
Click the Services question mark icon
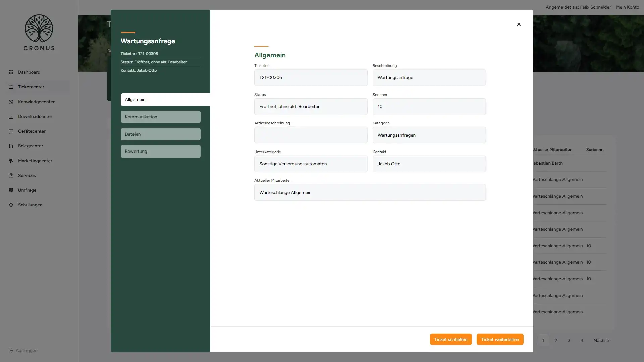tap(11, 176)
